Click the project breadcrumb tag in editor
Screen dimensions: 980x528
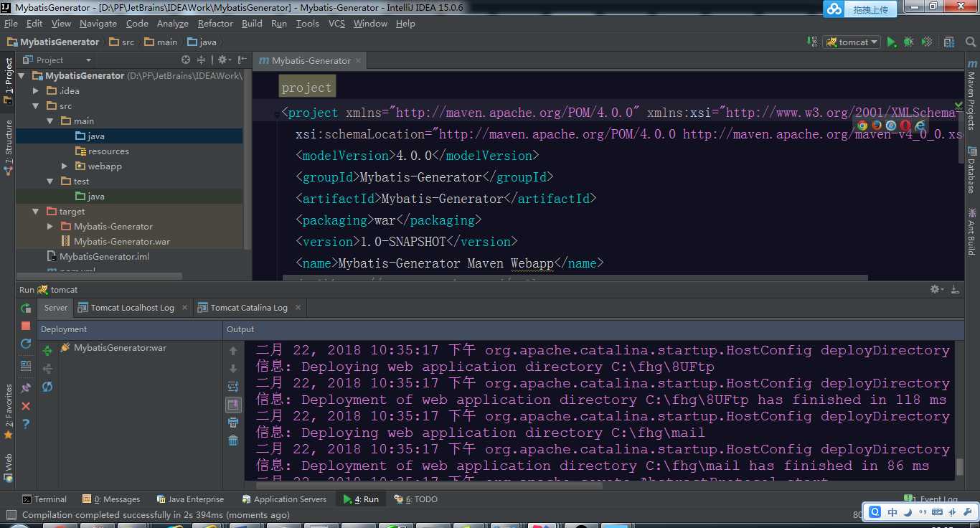point(306,88)
